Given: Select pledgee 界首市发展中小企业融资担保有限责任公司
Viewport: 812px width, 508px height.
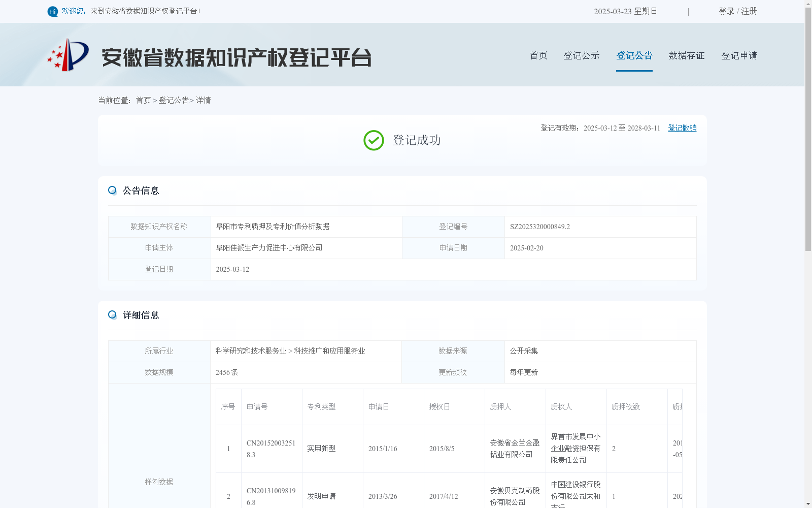Looking at the screenshot, I should click(576, 449).
